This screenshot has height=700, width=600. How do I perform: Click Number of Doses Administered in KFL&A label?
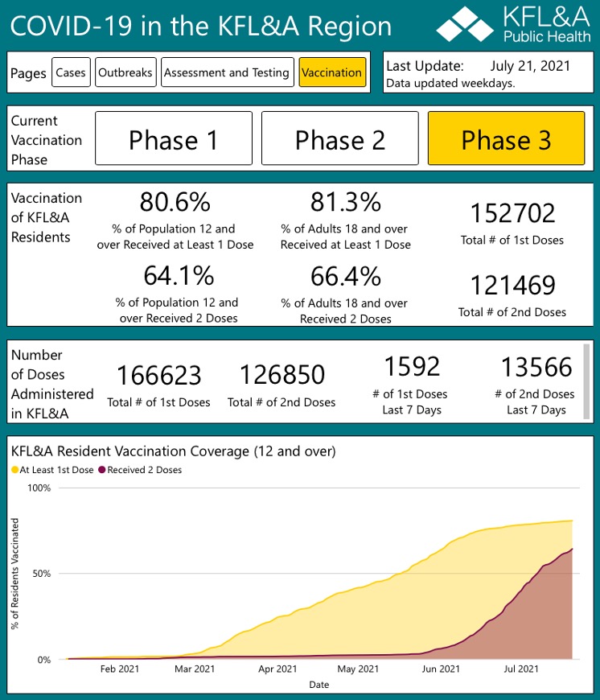(52, 384)
